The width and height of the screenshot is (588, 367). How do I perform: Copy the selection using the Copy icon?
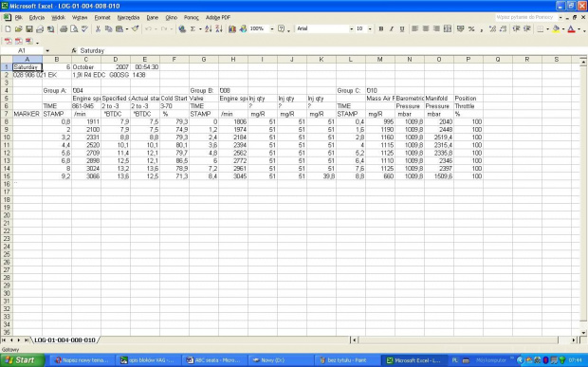tap(108, 28)
